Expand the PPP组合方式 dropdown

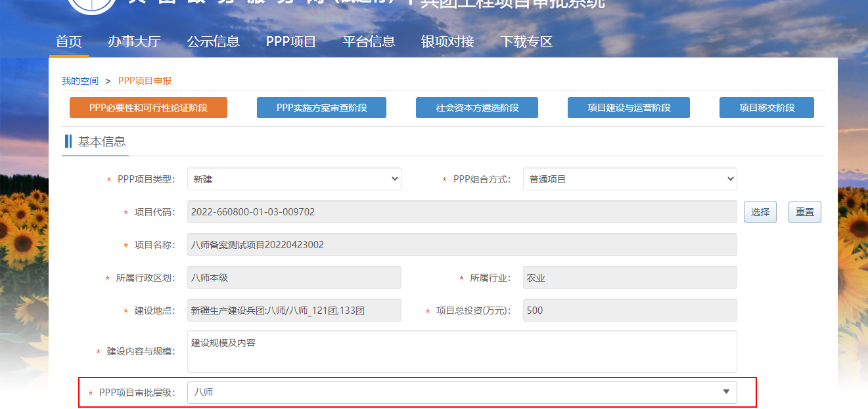[629, 179]
